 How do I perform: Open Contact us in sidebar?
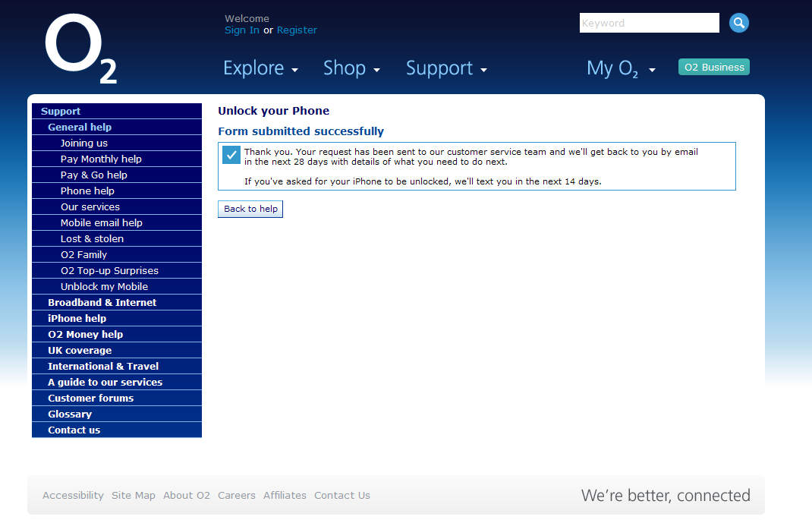117,430
